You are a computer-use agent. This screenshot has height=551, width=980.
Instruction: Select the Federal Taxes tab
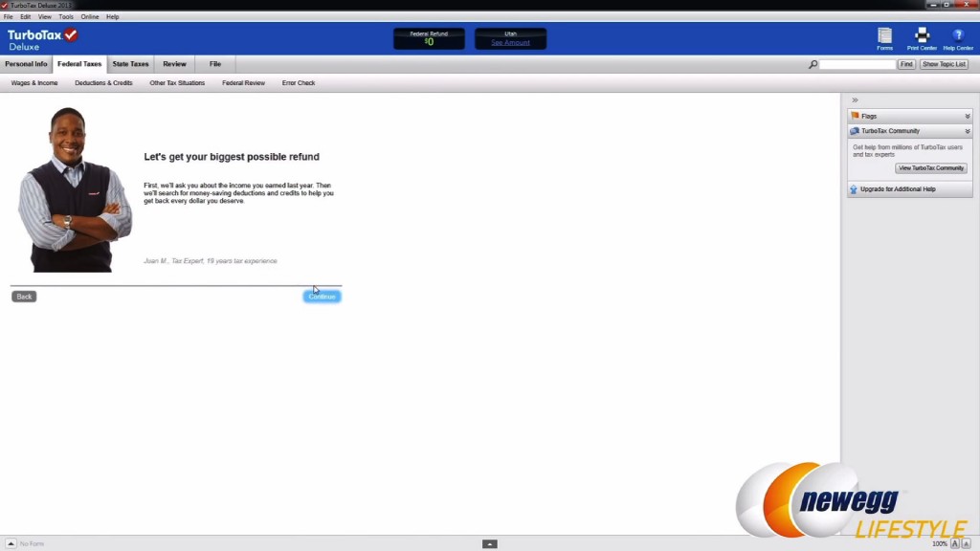click(79, 64)
